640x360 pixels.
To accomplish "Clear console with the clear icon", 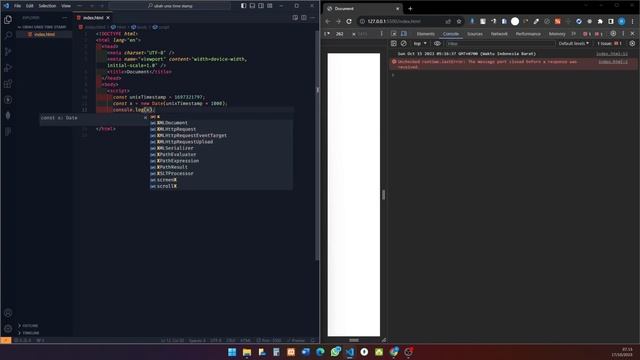I will [x=404, y=43].
